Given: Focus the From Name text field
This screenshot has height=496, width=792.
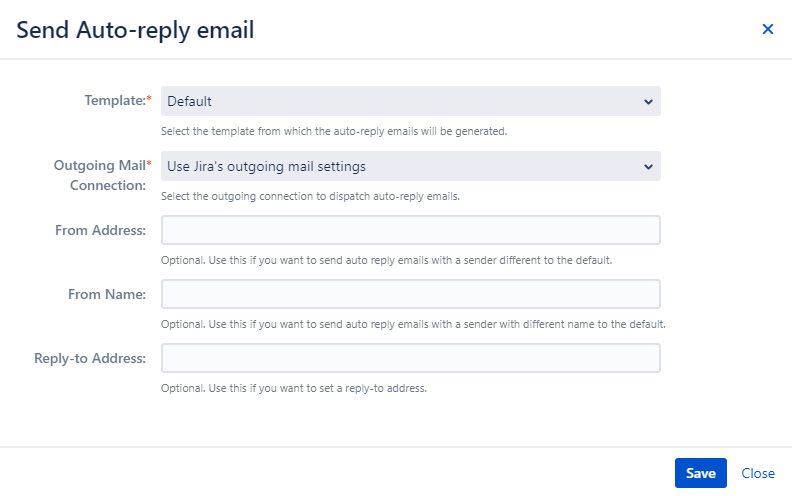Looking at the screenshot, I should pos(410,294).
